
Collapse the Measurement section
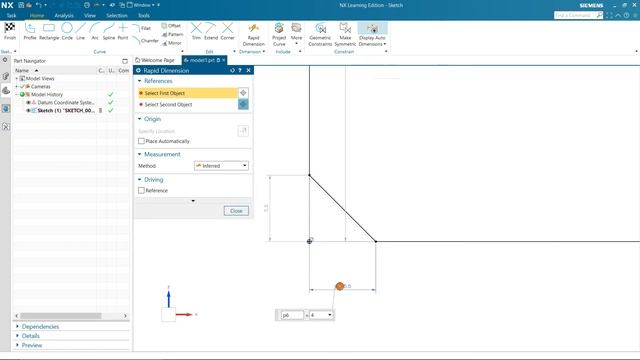(140, 154)
